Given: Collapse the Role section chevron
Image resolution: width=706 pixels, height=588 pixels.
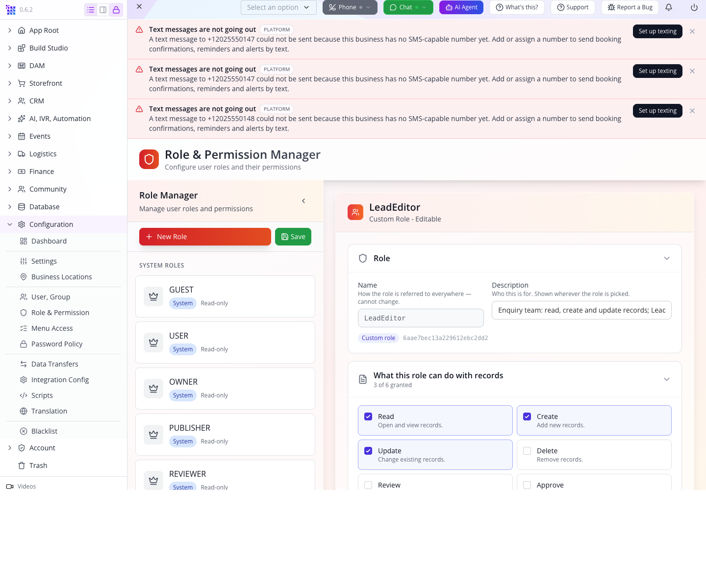Looking at the screenshot, I should point(667,258).
